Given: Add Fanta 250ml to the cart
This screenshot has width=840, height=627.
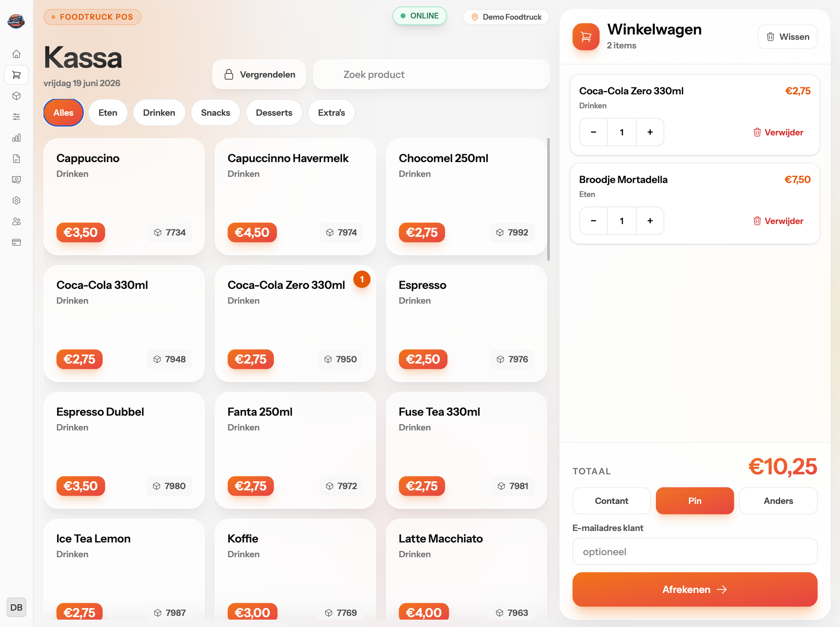Looking at the screenshot, I should [295, 450].
